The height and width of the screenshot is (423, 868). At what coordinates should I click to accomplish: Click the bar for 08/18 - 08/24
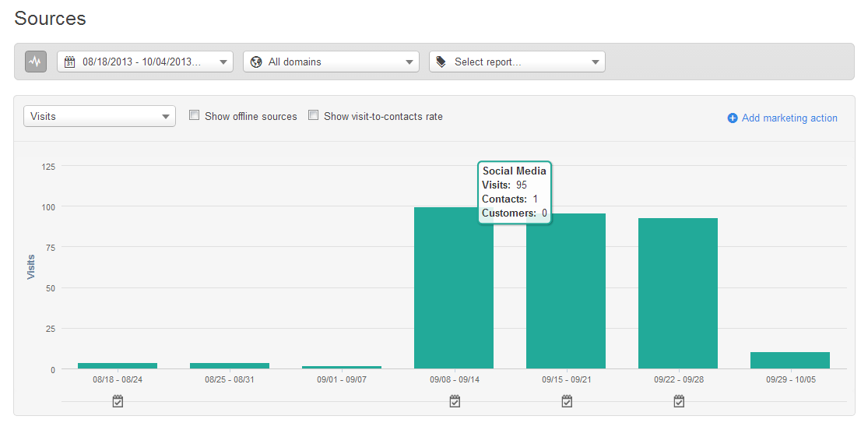coord(118,366)
